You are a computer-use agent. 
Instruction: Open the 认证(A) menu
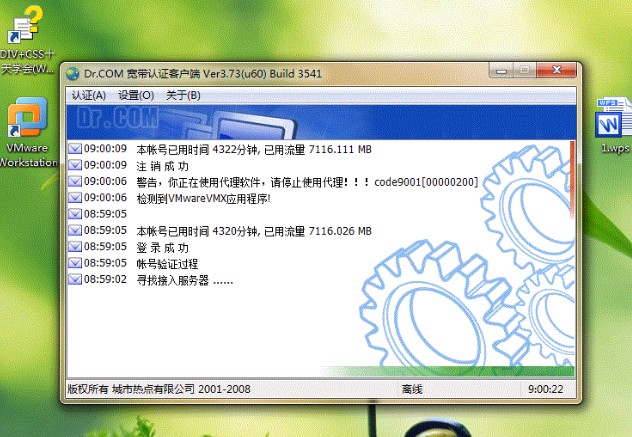tap(89, 96)
